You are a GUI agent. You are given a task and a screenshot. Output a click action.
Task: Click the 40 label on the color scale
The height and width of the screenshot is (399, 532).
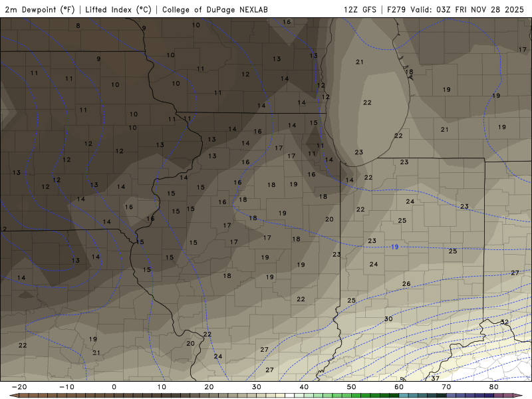click(x=304, y=387)
